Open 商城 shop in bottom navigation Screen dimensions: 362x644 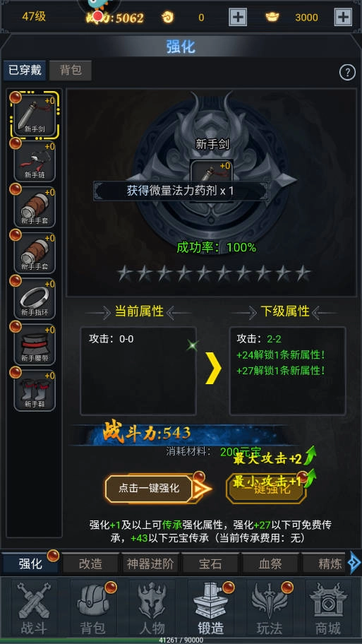328,607
